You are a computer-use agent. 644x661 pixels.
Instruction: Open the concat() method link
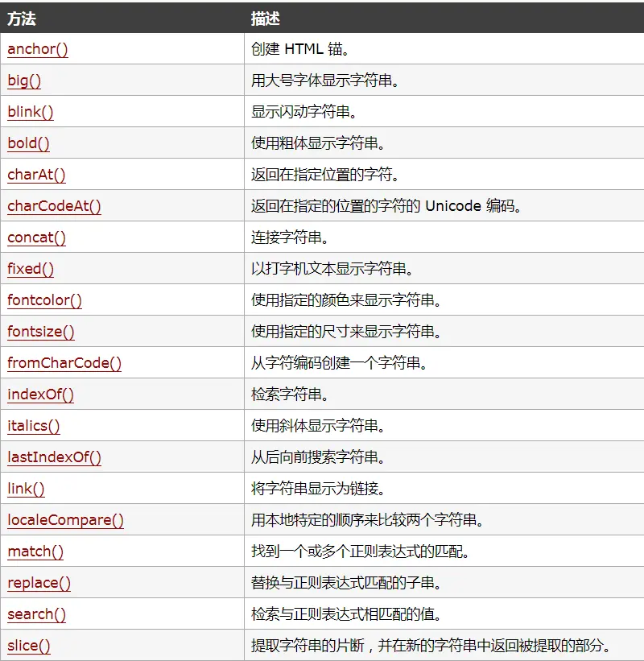36,238
